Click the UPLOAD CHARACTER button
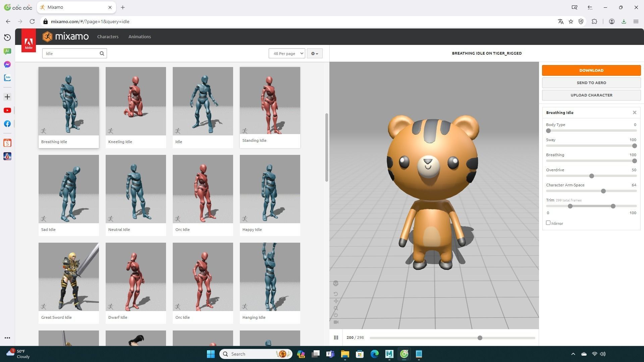The image size is (644, 362). [x=591, y=95]
